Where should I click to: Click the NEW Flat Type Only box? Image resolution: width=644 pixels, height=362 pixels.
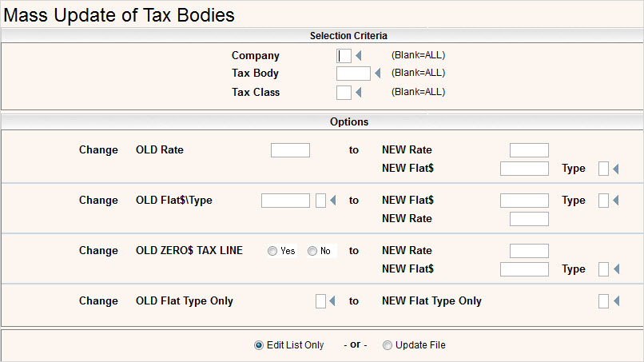pyautogui.click(x=603, y=301)
